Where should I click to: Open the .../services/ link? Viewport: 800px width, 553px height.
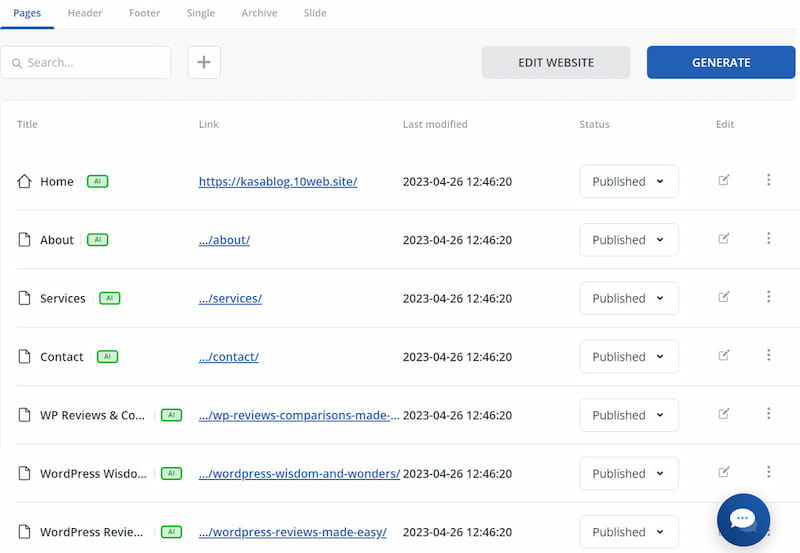230,298
